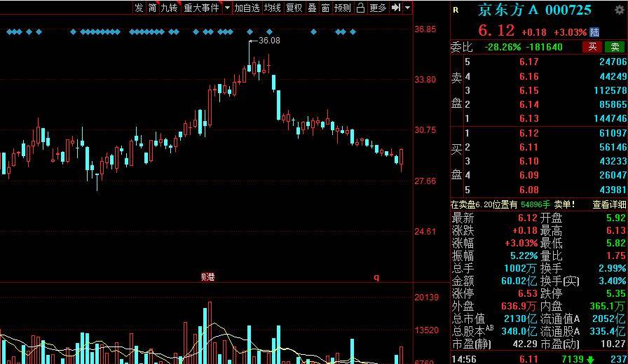Click the 简 toolbar button

pos(152,8)
